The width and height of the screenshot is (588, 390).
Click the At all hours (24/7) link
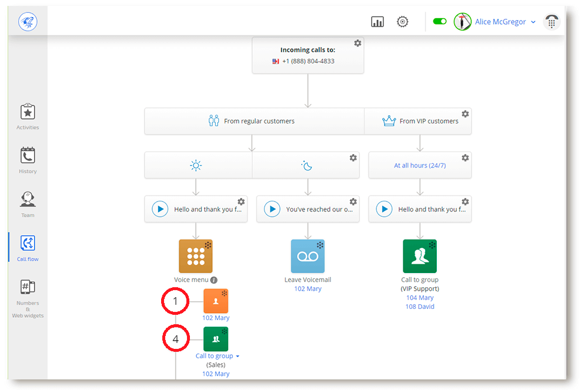tap(420, 165)
